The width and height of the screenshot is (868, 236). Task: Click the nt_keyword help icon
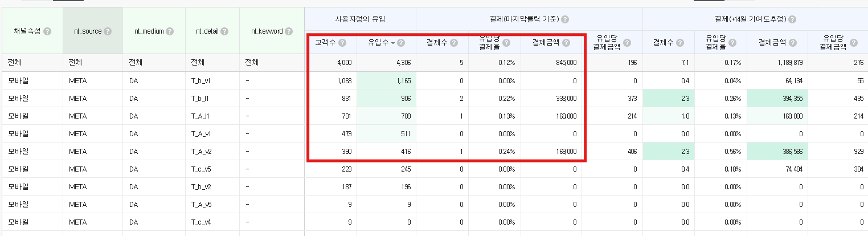[x=289, y=31]
